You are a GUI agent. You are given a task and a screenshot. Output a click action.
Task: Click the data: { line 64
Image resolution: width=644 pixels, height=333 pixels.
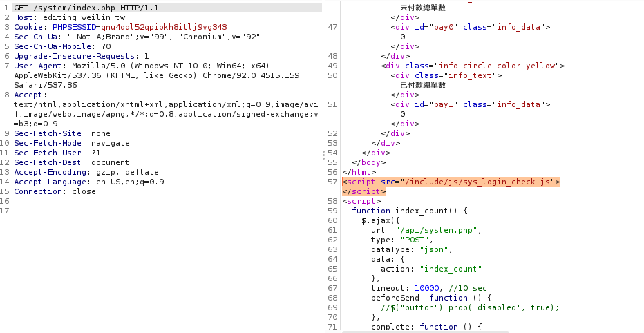(388, 259)
